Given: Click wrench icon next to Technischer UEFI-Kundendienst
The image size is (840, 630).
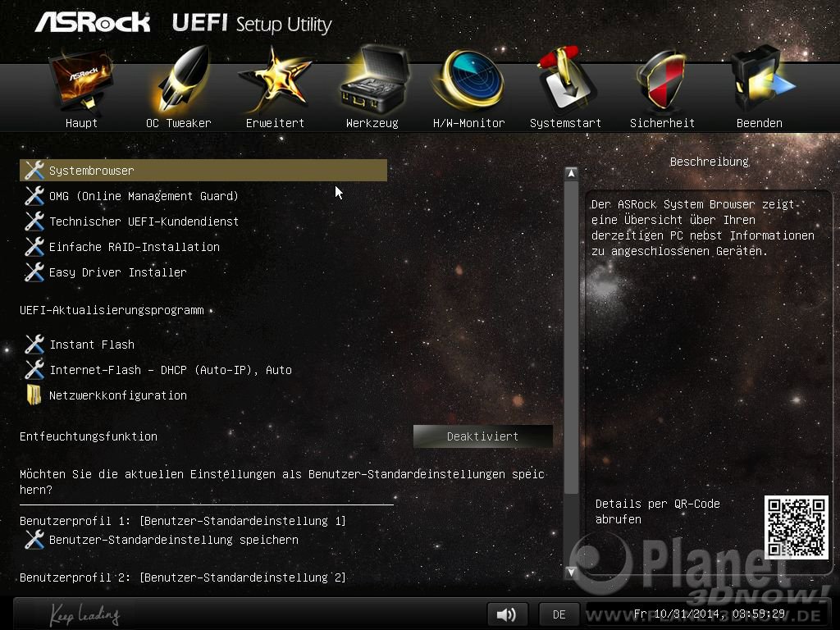Looking at the screenshot, I should tap(34, 221).
